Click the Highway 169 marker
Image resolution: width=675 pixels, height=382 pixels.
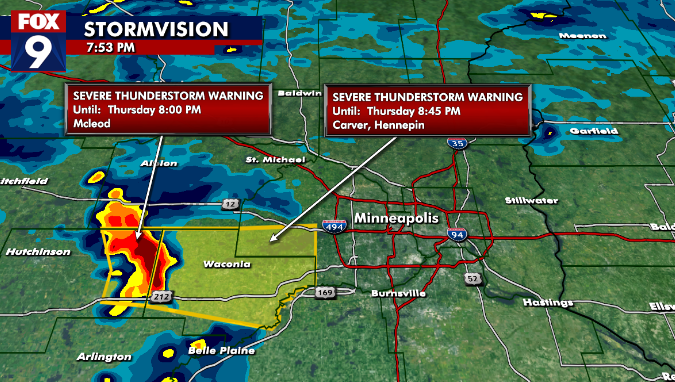(x=325, y=293)
